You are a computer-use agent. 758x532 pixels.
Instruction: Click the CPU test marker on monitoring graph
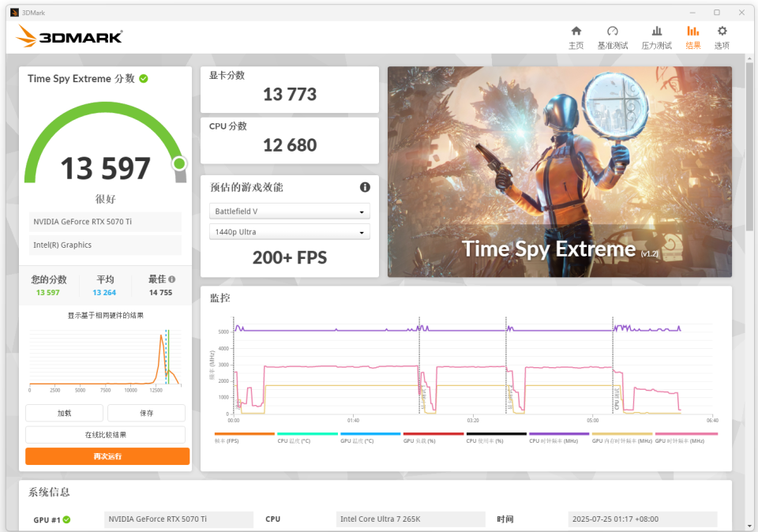(x=617, y=399)
